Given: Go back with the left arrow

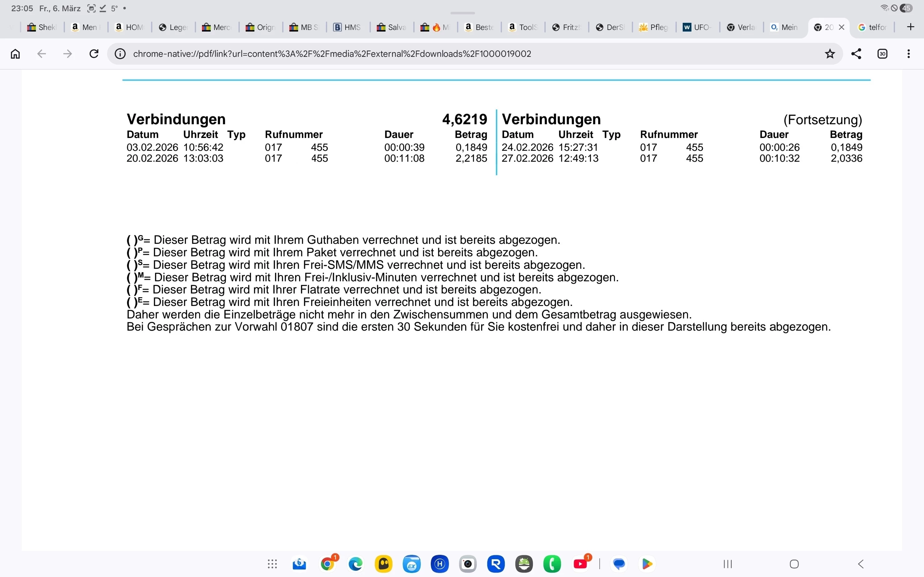Looking at the screenshot, I should pyautogui.click(x=42, y=54).
